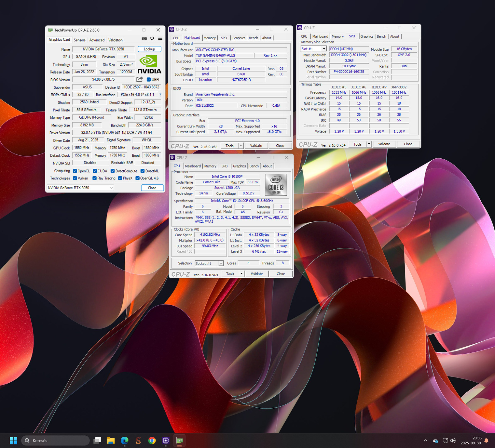495x448 pixels.
Task: Click the BIOS share export icon
Action: [x=140, y=79]
